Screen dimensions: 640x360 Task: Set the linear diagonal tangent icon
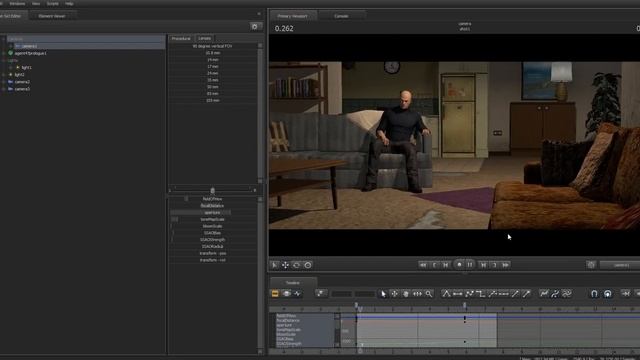click(x=515, y=293)
